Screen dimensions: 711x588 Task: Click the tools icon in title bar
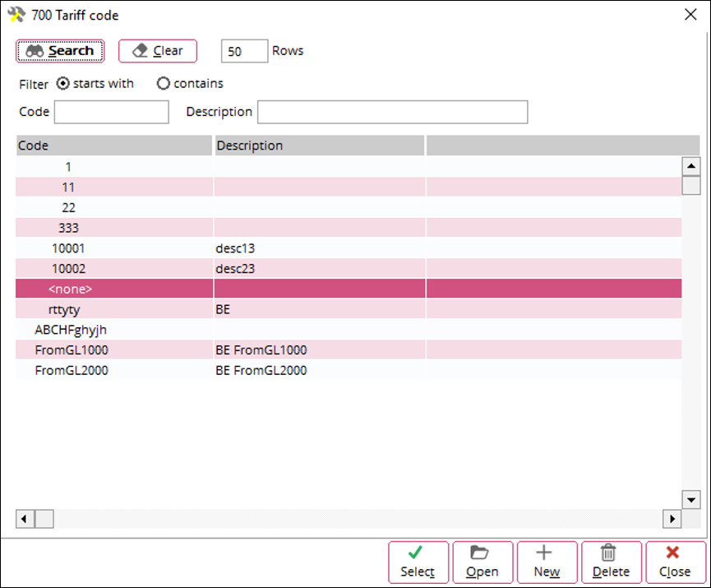pyautogui.click(x=15, y=13)
